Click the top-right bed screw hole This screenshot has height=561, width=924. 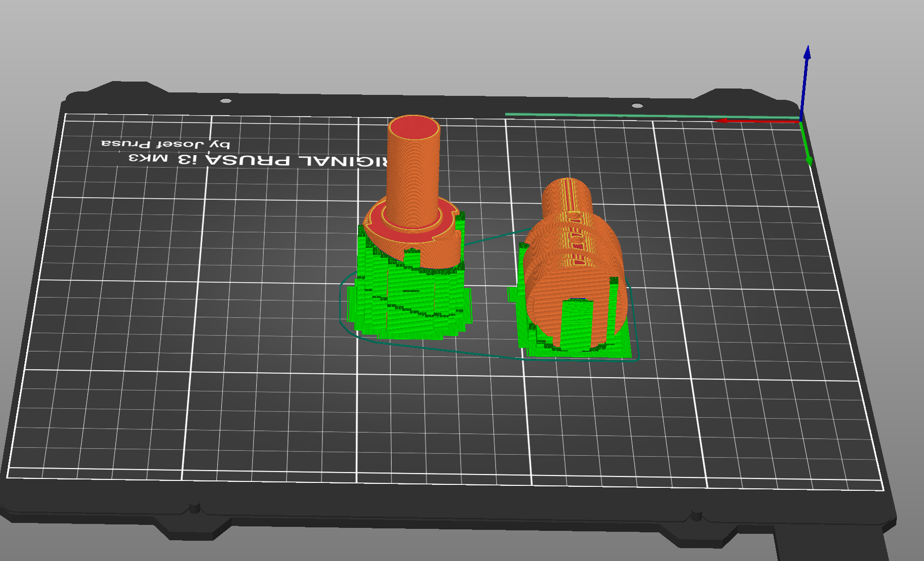tap(637, 105)
